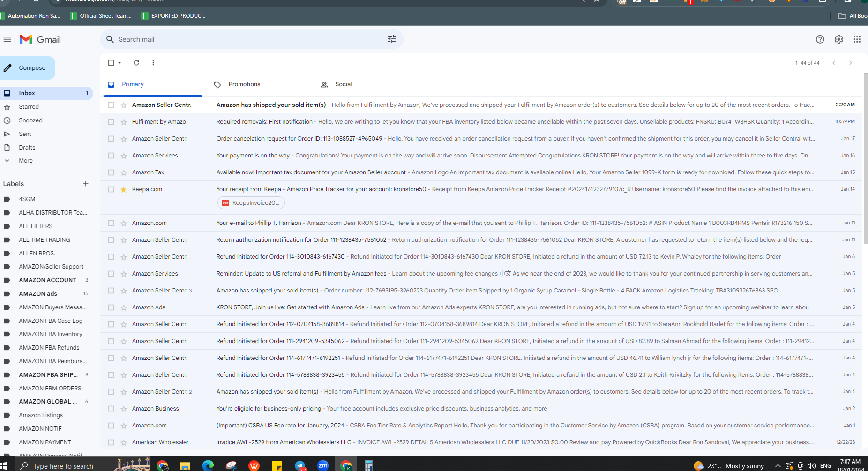
Task: Open the Sent folder
Action: tap(46, 134)
